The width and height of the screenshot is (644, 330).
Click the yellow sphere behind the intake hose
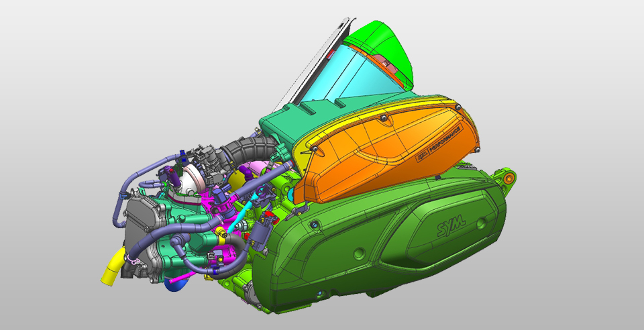click(237, 179)
